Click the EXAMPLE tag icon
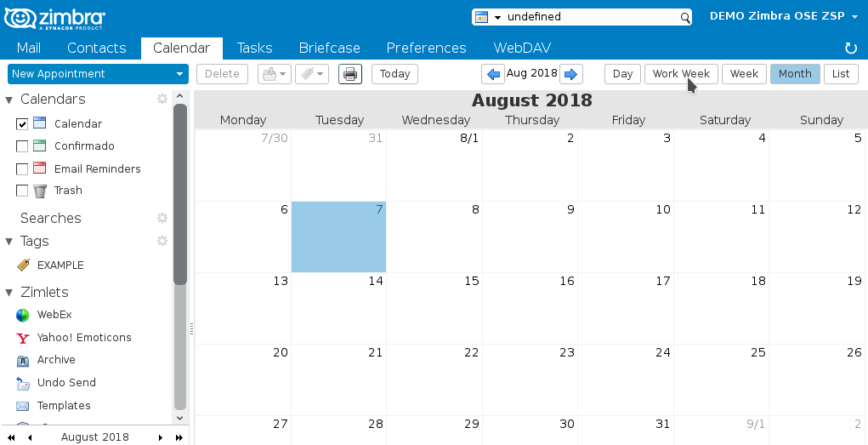 [23, 265]
